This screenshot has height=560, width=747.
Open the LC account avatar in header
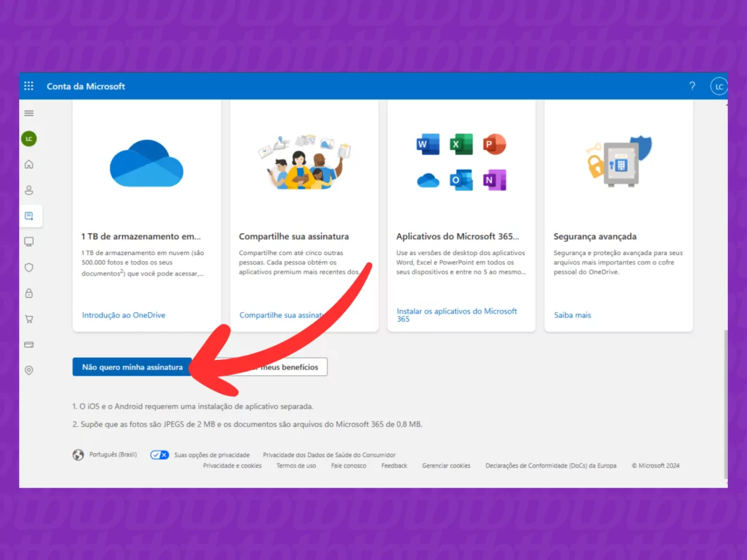[x=718, y=87]
